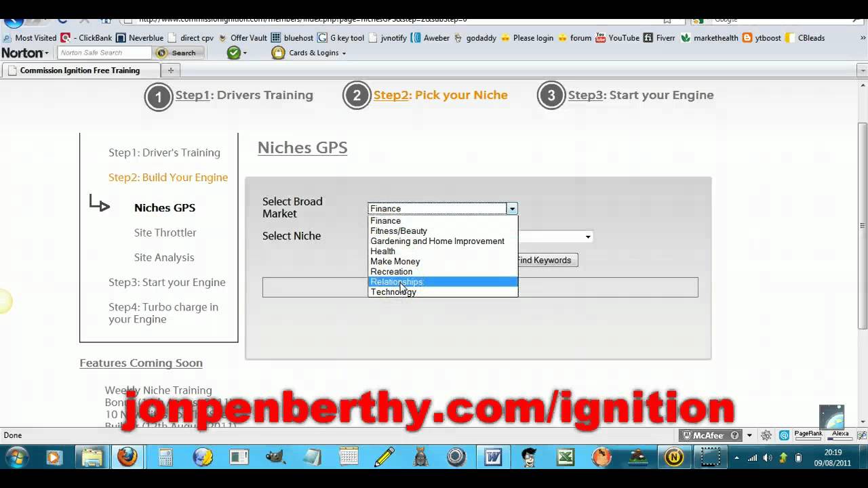868x488 pixels.
Task: Choose Health from the dropdown list
Action: pyautogui.click(x=443, y=251)
